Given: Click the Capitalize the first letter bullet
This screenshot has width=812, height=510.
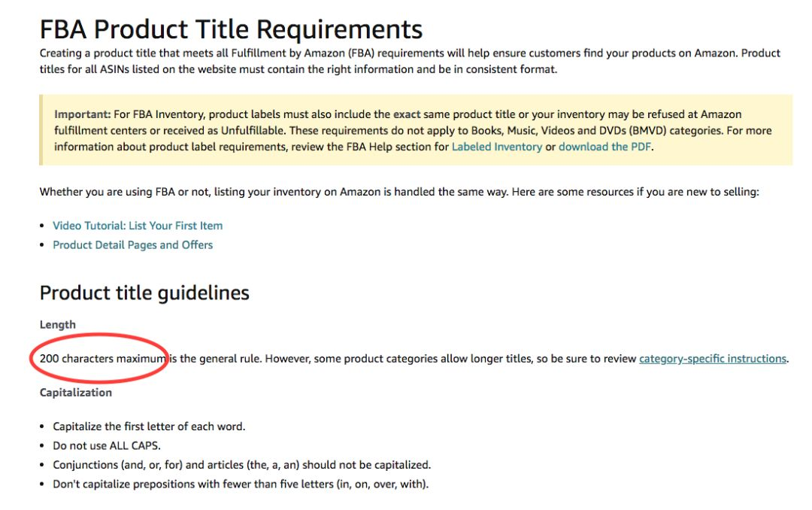Looking at the screenshot, I should click(x=149, y=427).
